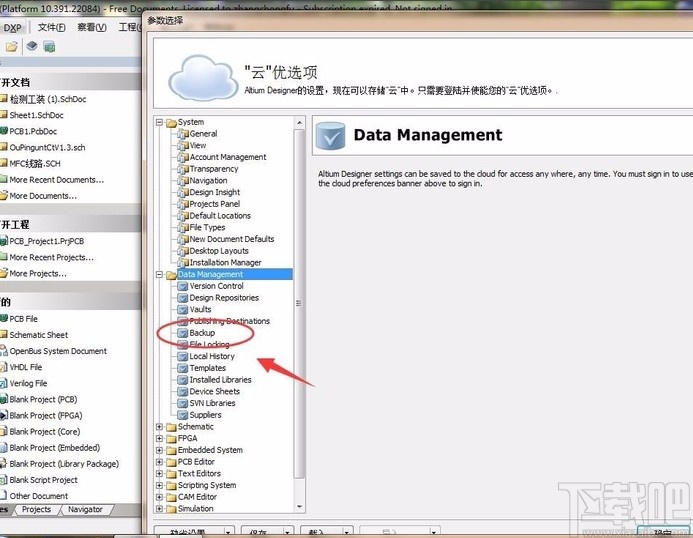
Task: Create a new VHDL File
Action: pyautogui.click(x=26, y=367)
